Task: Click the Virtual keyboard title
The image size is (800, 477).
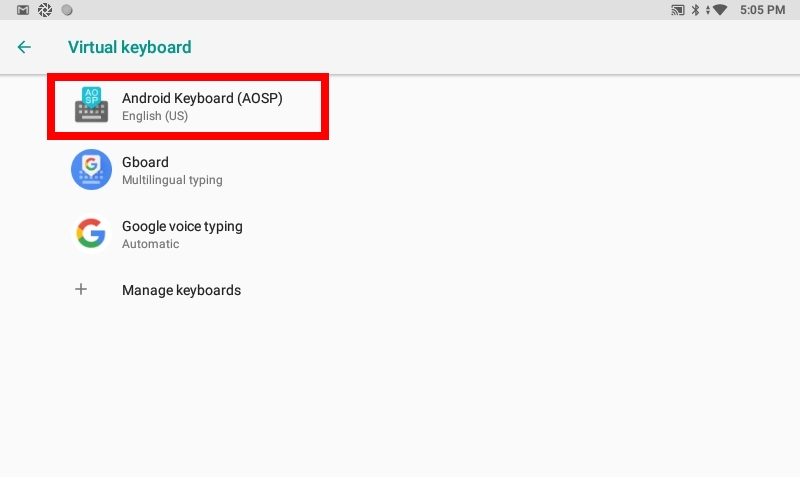Action: (x=130, y=47)
